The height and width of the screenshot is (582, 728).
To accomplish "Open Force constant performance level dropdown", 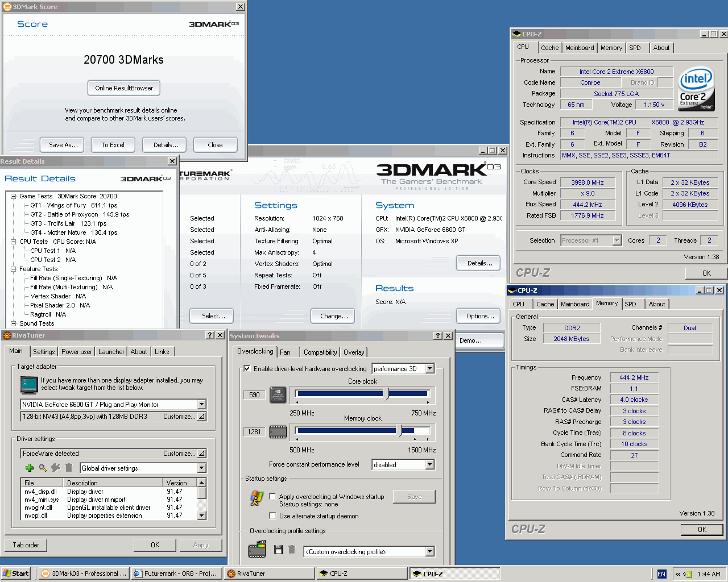I will pos(430,464).
